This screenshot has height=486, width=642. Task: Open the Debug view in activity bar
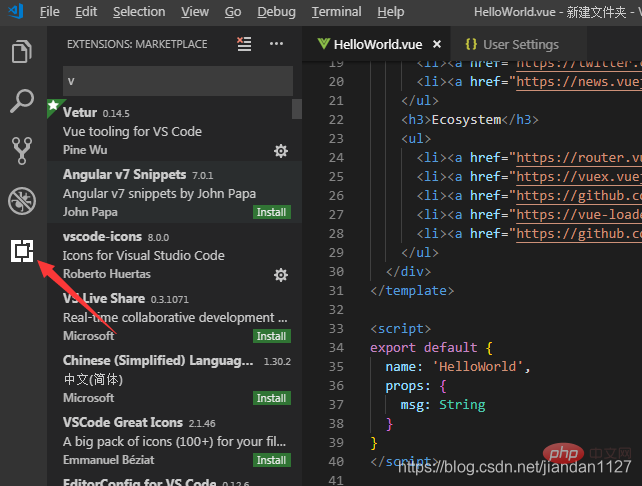(x=22, y=201)
